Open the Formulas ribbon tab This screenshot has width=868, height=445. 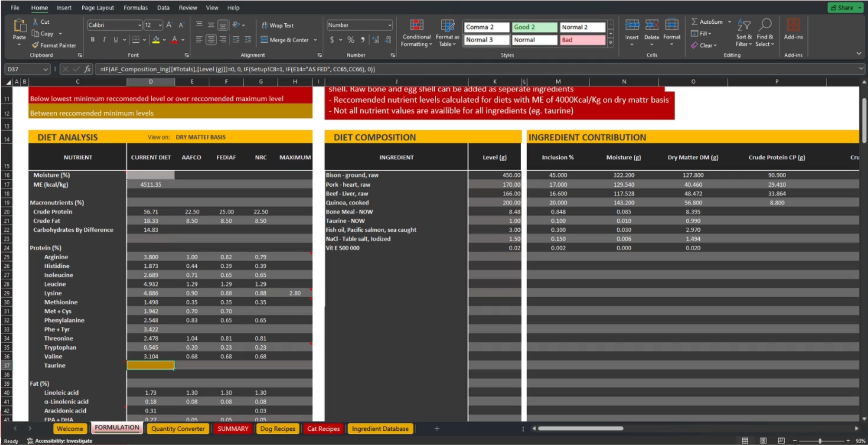click(x=135, y=7)
